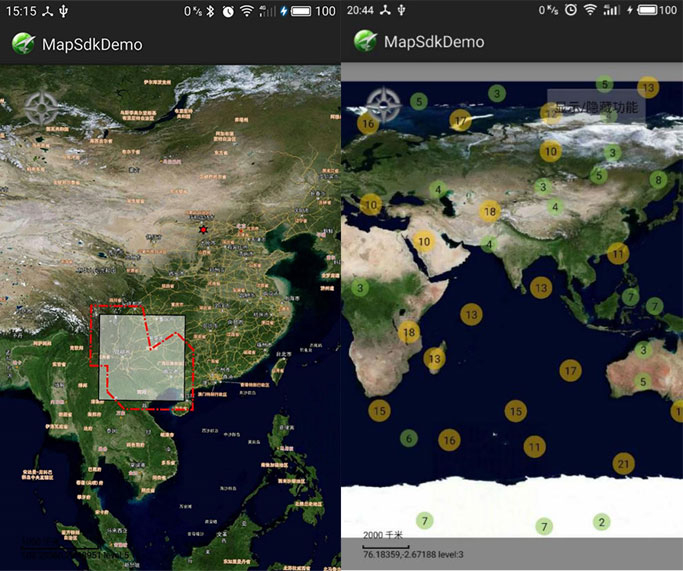Click the 15:15 clock in left status bar
Image resolution: width=683 pixels, height=571 pixels.
click(x=21, y=11)
